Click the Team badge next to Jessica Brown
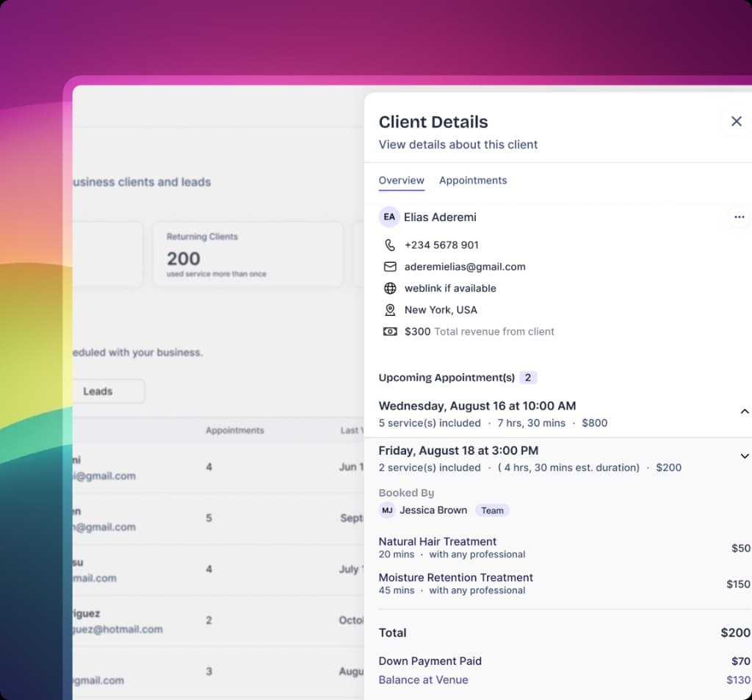This screenshot has height=700, width=752. pyautogui.click(x=492, y=510)
